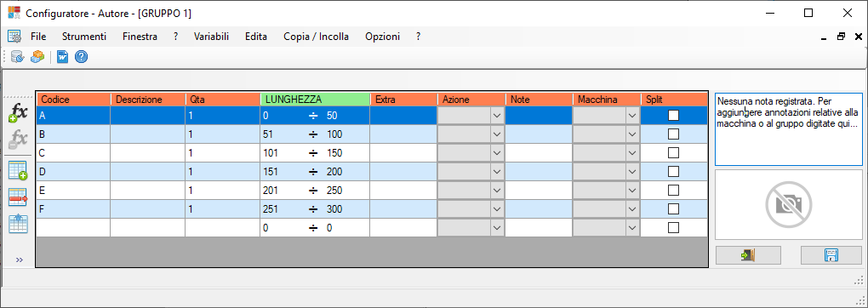
Task: Open the Copia / Incolla menu
Action: [x=316, y=37]
